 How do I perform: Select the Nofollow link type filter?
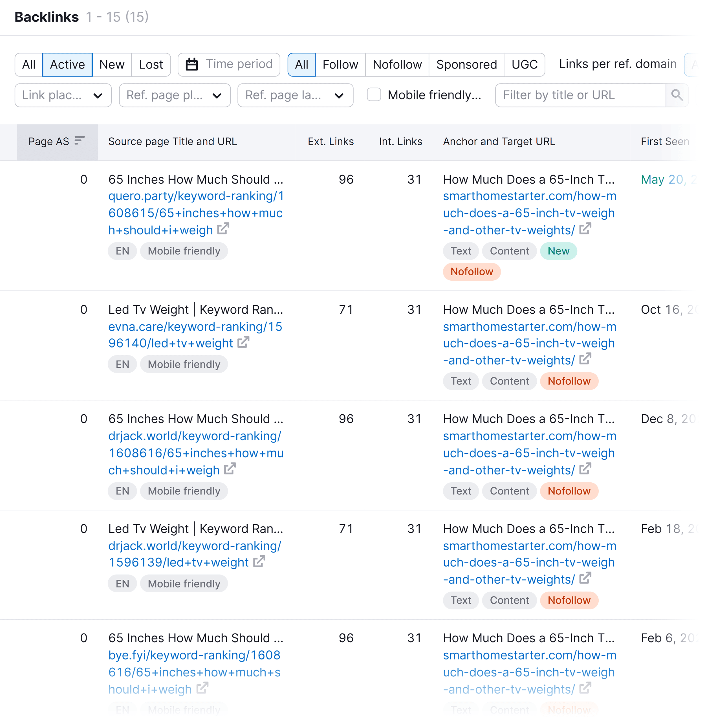pos(398,64)
